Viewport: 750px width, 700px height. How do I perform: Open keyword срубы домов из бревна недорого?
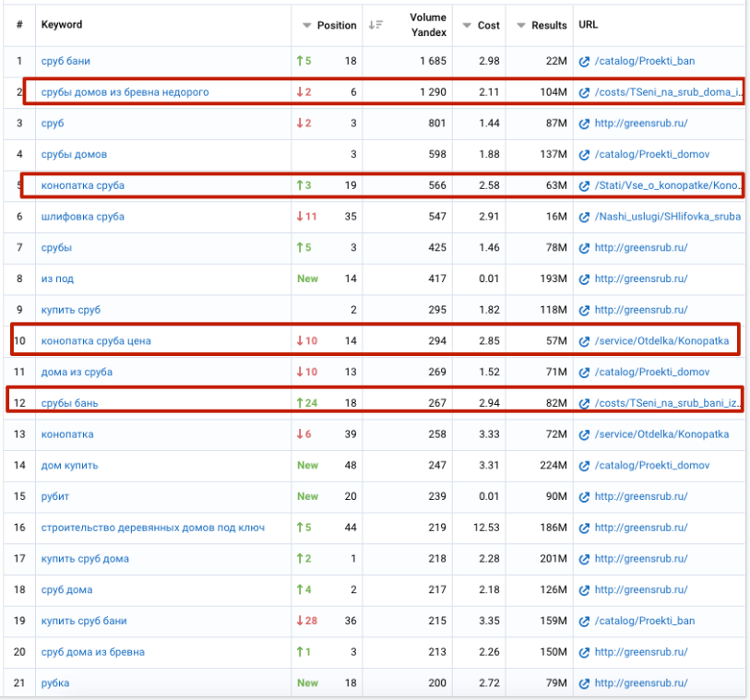125,92
